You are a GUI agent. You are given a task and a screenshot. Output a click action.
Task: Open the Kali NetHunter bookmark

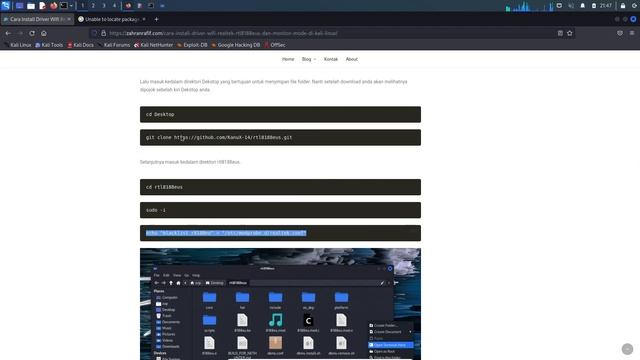point(153,45)
